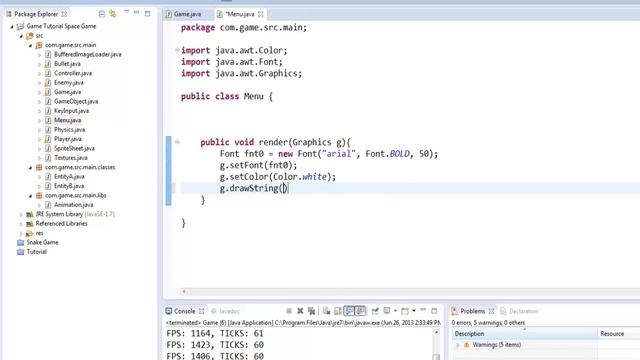Collapse the com.game.src.main package
640x360 pixels.
point(30,45)
